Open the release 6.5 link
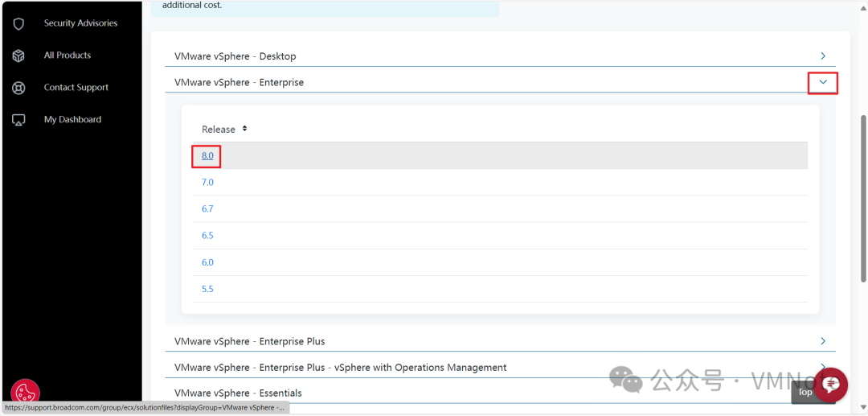Screen dimensions: 868x416 pos(207,236)
